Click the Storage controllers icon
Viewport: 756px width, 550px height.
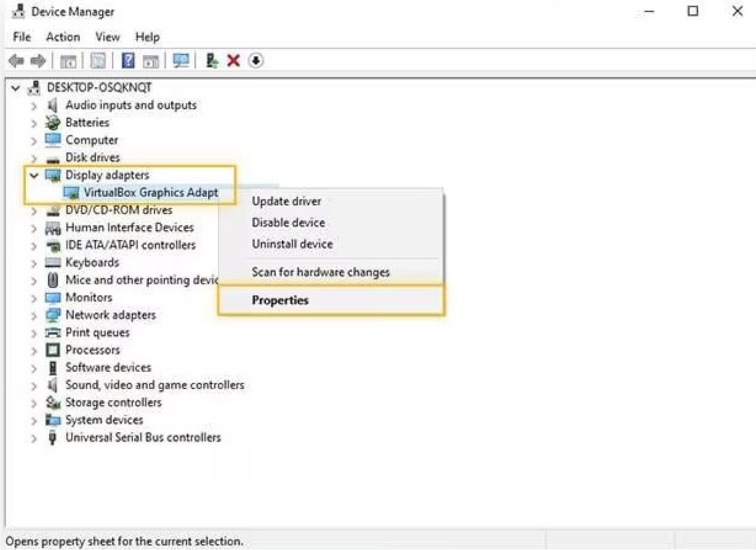pyautogui.click(x=53, y=402)
